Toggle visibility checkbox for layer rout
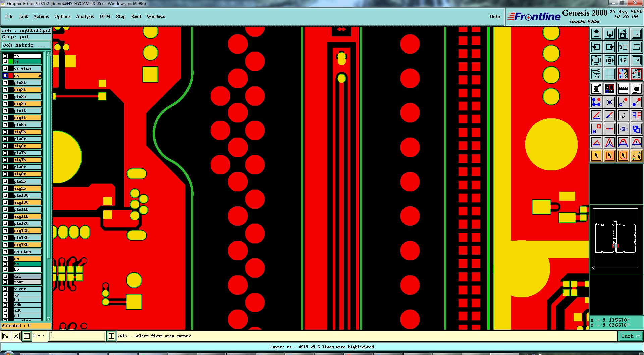 point(5,282)
